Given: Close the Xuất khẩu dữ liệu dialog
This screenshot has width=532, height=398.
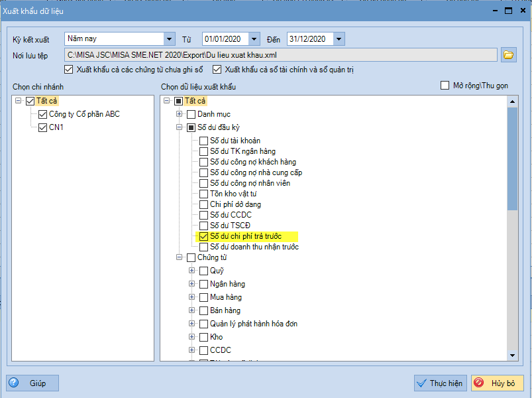Looking at the screenshot, I should tap(523, 11).
